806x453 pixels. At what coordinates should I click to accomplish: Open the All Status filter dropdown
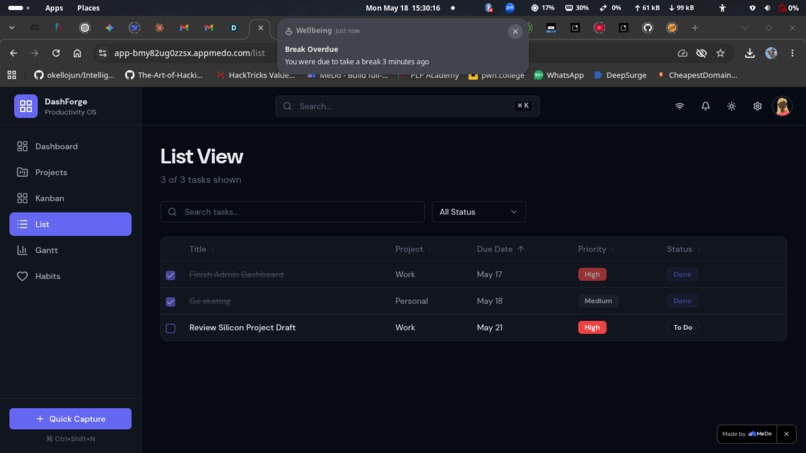pos(479,212)
